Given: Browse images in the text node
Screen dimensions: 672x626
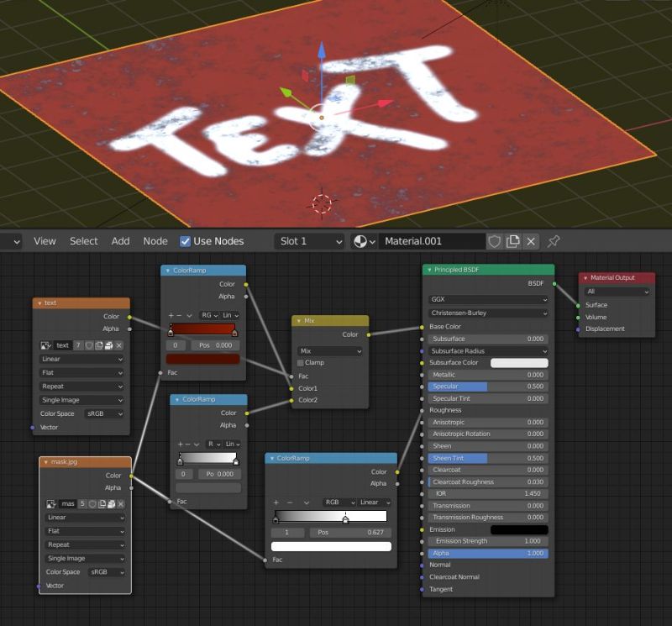Looking at the screenshot, I should [x=46, y=345].
